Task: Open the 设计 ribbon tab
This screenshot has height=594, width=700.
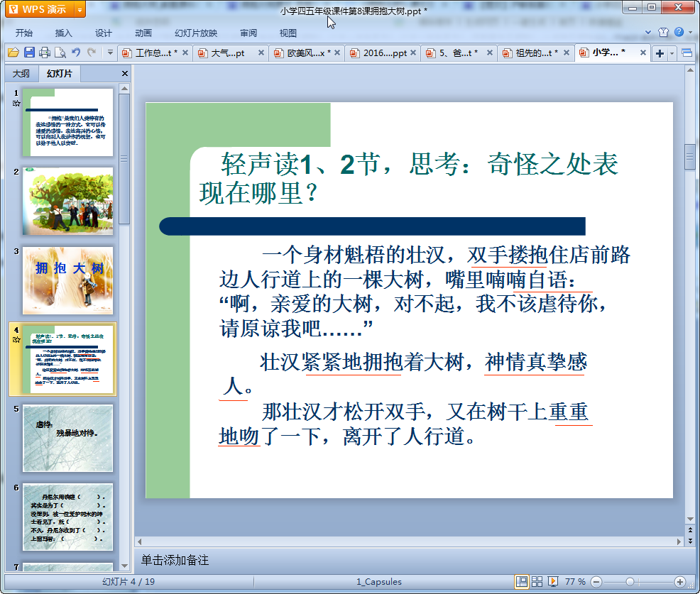Action: click(103, 33)
